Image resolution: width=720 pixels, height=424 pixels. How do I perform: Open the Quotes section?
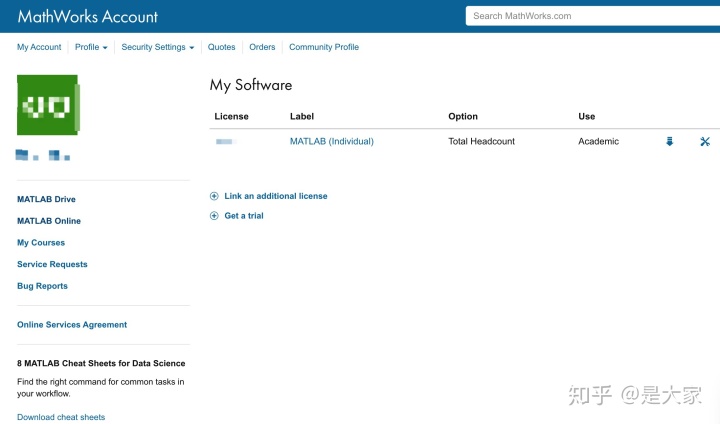click(x=221, y=47)
